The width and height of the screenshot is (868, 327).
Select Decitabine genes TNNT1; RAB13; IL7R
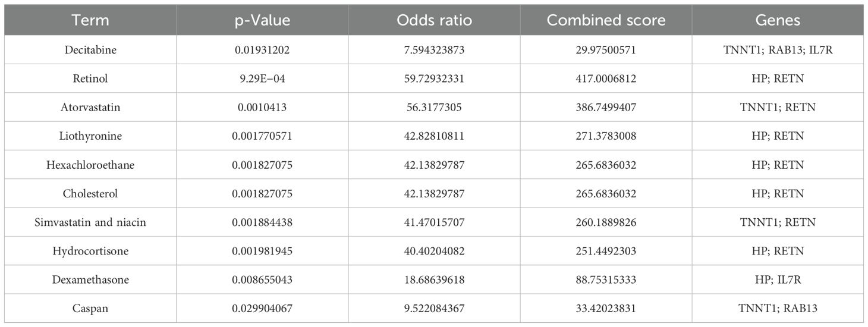pyautogui.click(x=778, y=50)
